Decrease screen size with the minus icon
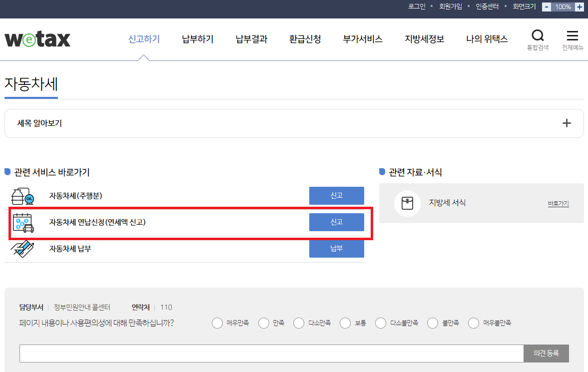This screenshot has height=372, width=588. (x=546, y=6)
